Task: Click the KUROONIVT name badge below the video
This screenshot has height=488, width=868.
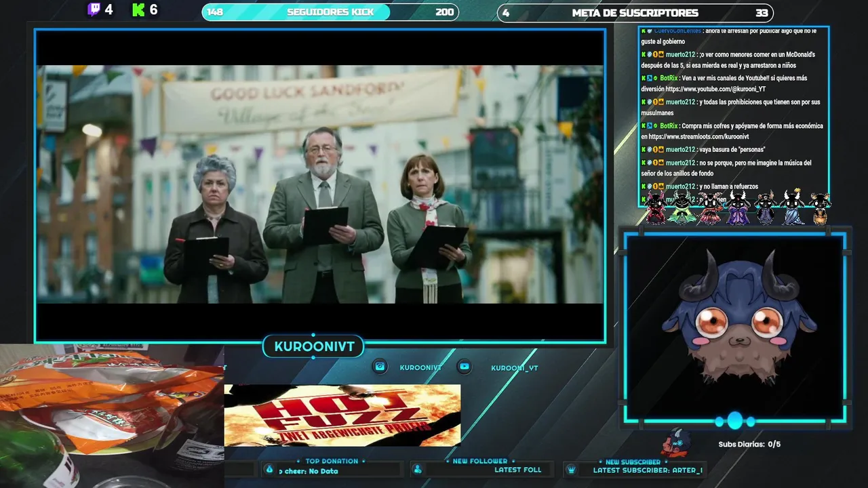Action: point(314,346)
